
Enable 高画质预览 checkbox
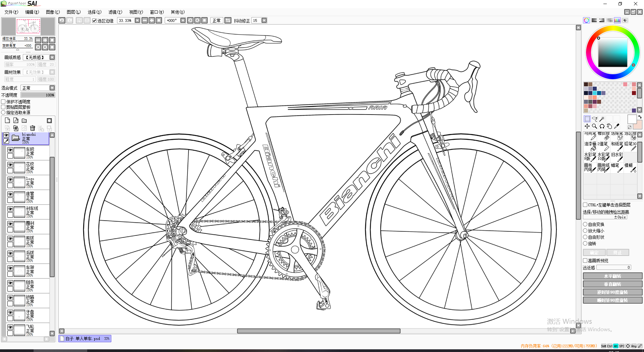[585, 260]
